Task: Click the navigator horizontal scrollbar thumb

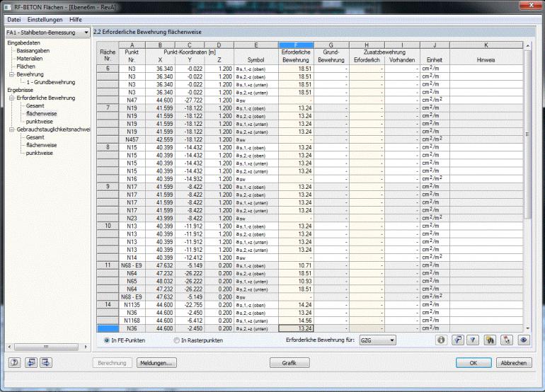Action: pos(46,347)
